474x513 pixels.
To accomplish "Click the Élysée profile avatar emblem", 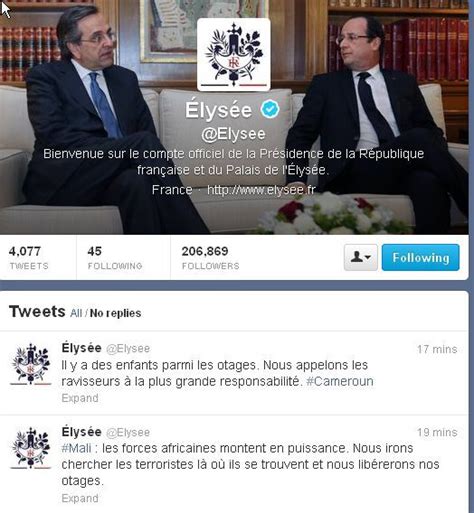I will click(234, 55).
